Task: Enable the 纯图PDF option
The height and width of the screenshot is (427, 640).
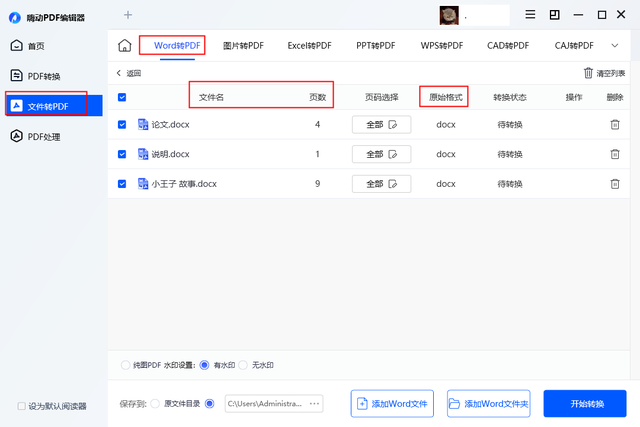Action: pyautogui.click(x=125, y=365)
